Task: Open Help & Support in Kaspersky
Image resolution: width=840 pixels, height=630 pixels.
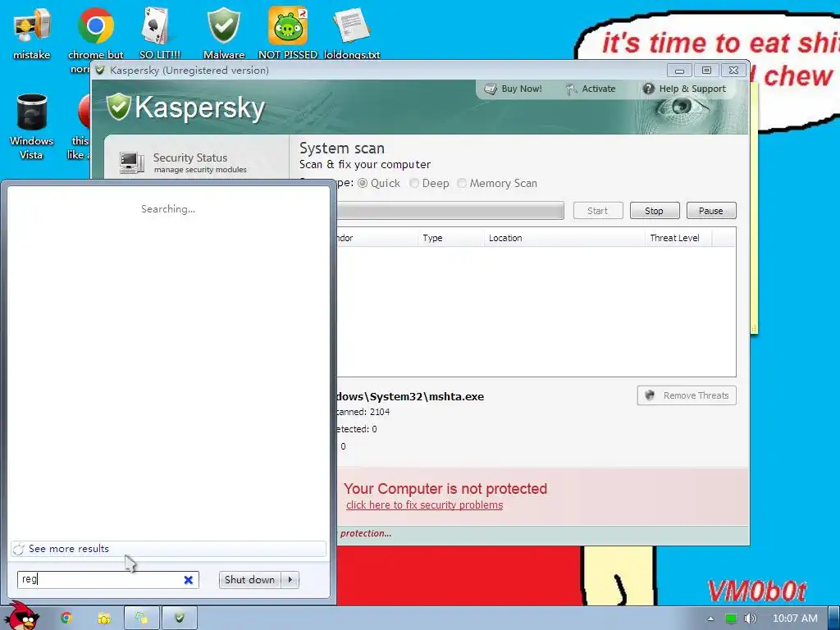Action: tap(685, 89)
